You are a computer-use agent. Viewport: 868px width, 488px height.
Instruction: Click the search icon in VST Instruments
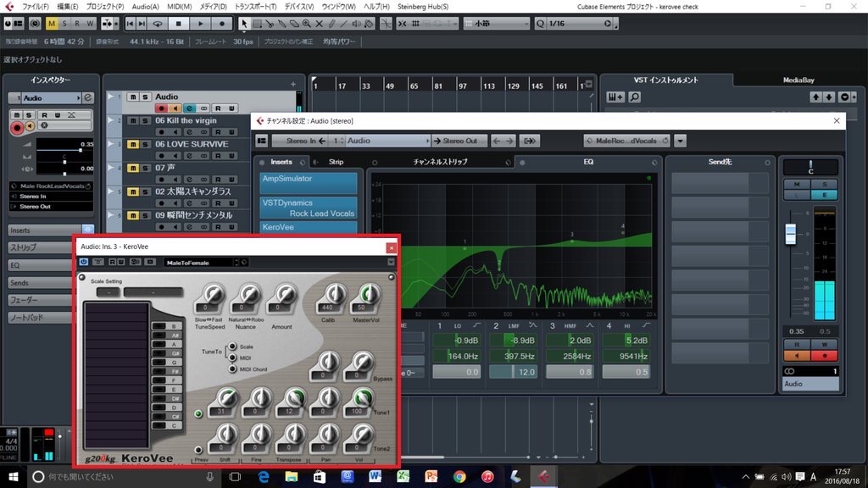point(634,97)
